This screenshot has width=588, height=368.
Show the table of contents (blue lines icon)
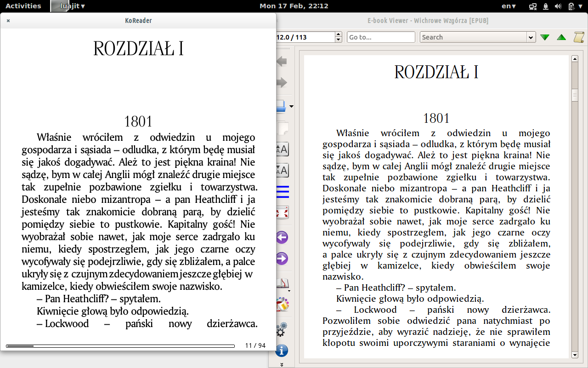[x=282, y=191]
